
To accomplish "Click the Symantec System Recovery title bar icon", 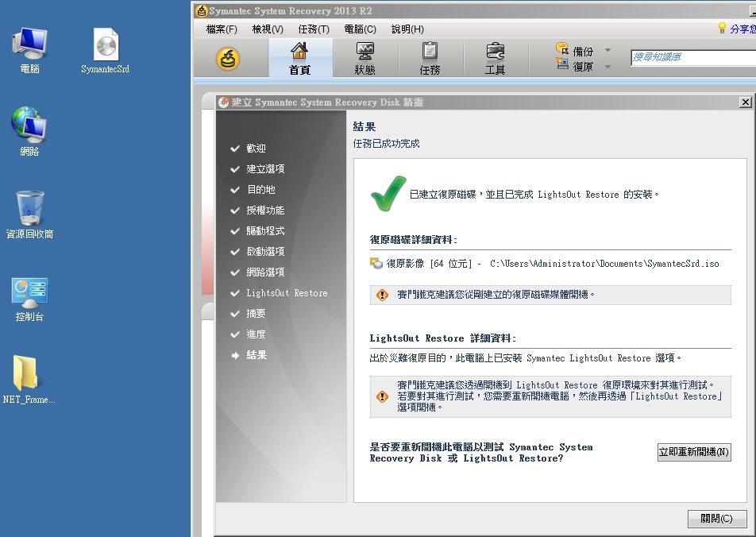I will (x=202, y=10).
